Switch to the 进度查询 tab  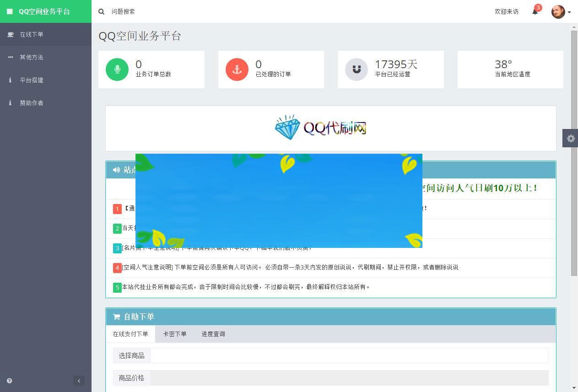tap(213, 334)
